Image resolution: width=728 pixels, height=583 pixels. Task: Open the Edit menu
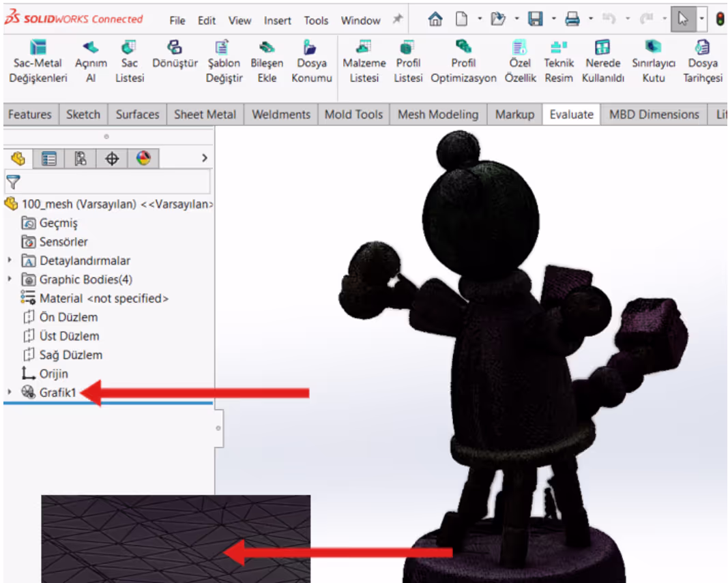coord(207,20)
